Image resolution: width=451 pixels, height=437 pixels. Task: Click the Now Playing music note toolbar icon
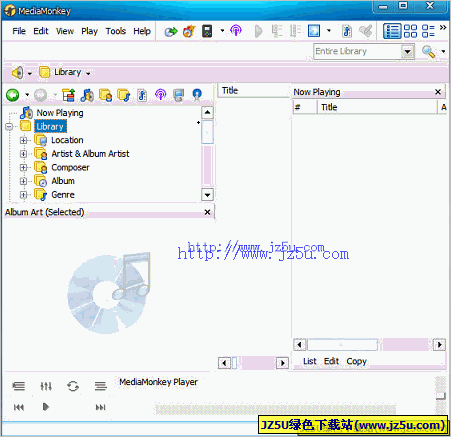(87, 95)
